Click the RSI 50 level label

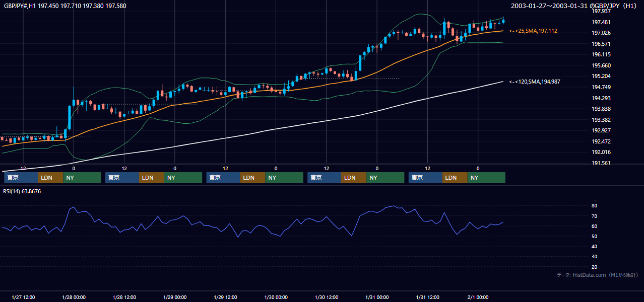tap(595, 236)
